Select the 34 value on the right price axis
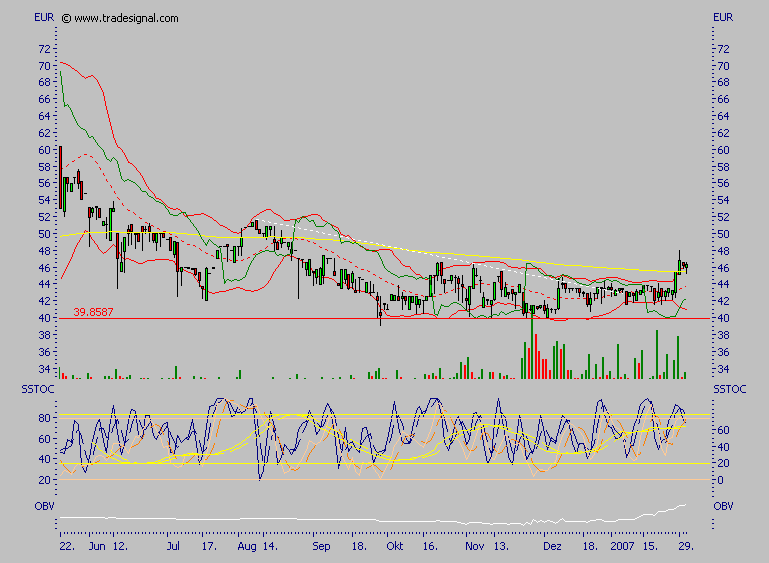The width and height of the screenshot is (769, 563). [x=723, y=369]
